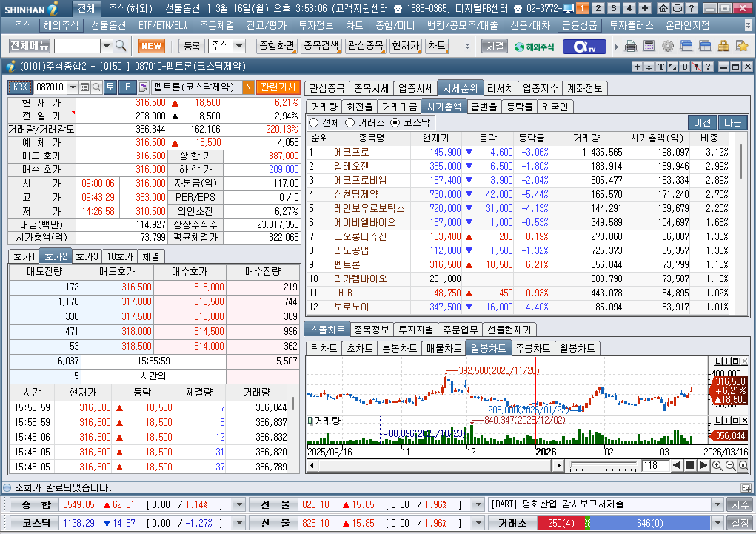Open the 코스닥 index ticker dropdown
The height and width of the screenshot is (534, 756).
click(239, 523)
